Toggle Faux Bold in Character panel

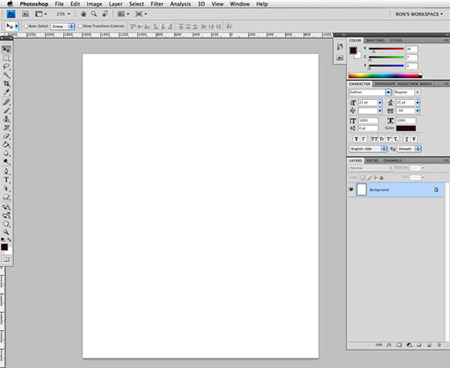click(356, 139)
